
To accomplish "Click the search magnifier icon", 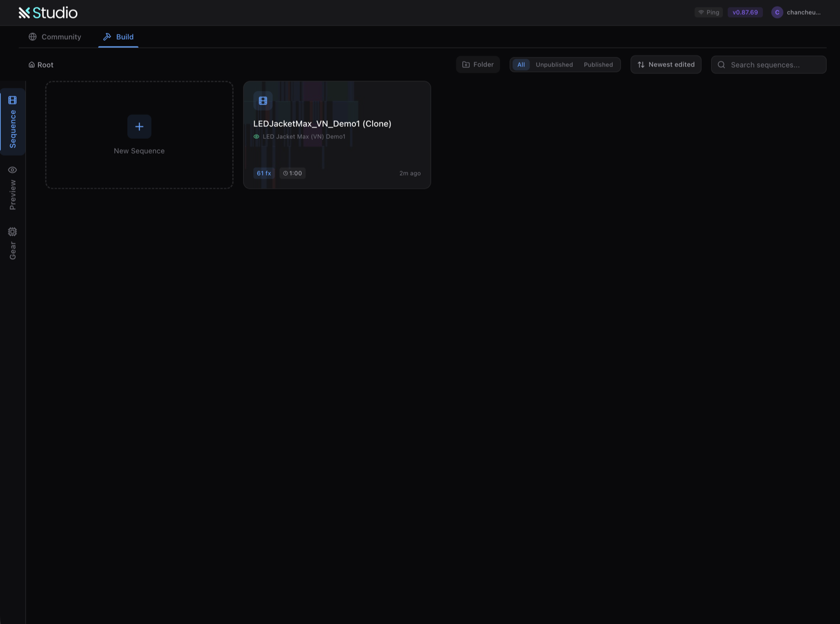I will [721, 65].
